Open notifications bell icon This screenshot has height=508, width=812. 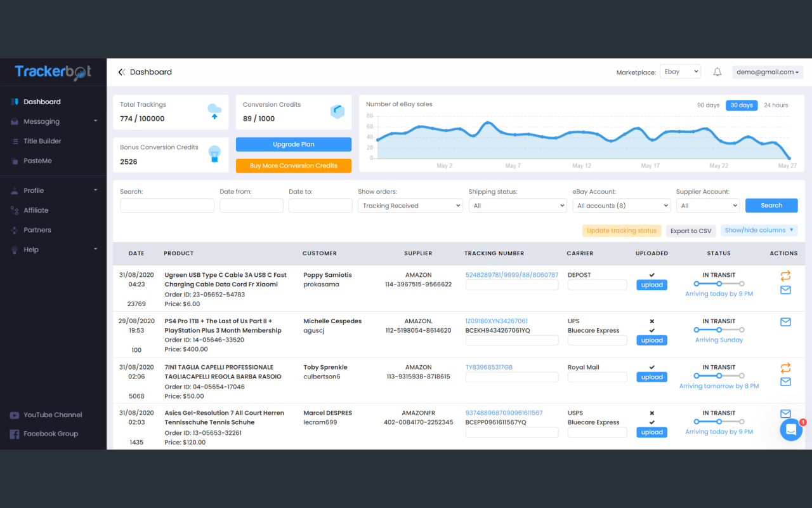(x=717, y=72)
